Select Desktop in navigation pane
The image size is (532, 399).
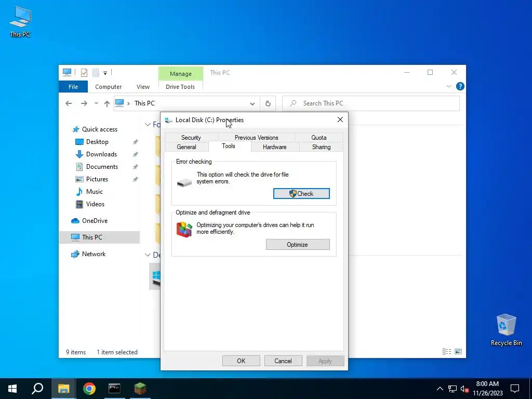[92, 142]
